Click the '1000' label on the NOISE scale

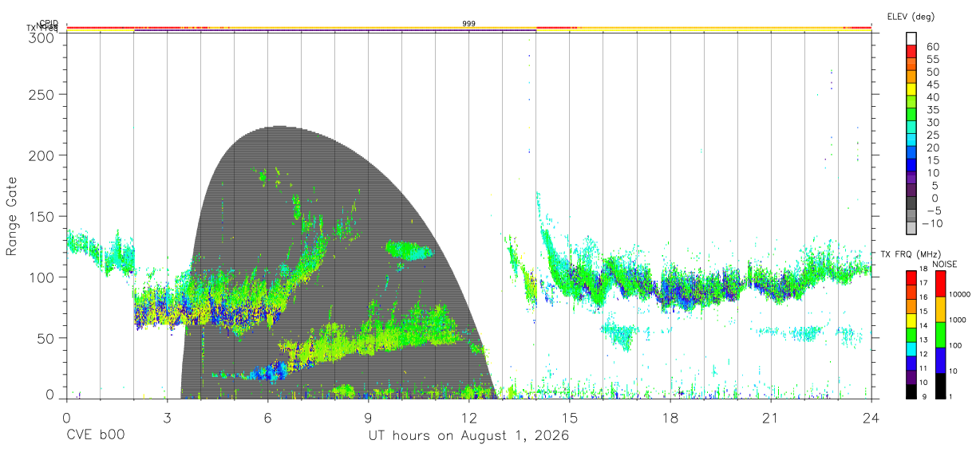[x=958, y=320]
